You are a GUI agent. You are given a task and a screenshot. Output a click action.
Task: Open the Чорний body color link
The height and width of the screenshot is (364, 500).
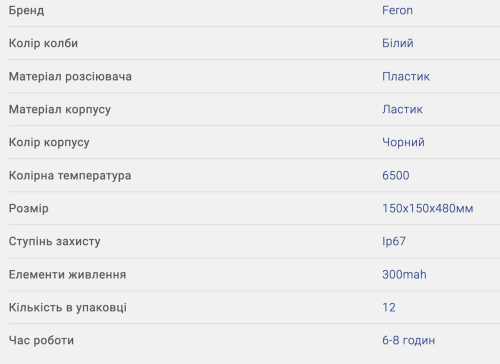(x=403, y=142)
